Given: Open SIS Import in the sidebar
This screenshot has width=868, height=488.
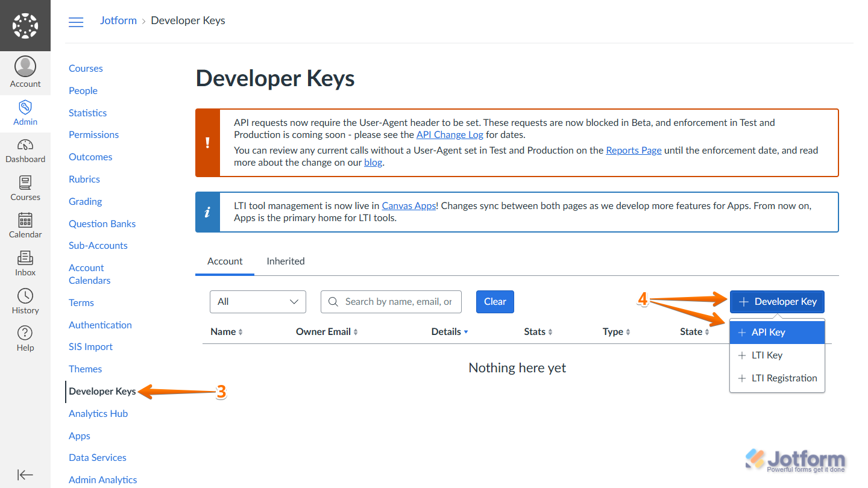Looking at the screenshot, I should (90, 347).
